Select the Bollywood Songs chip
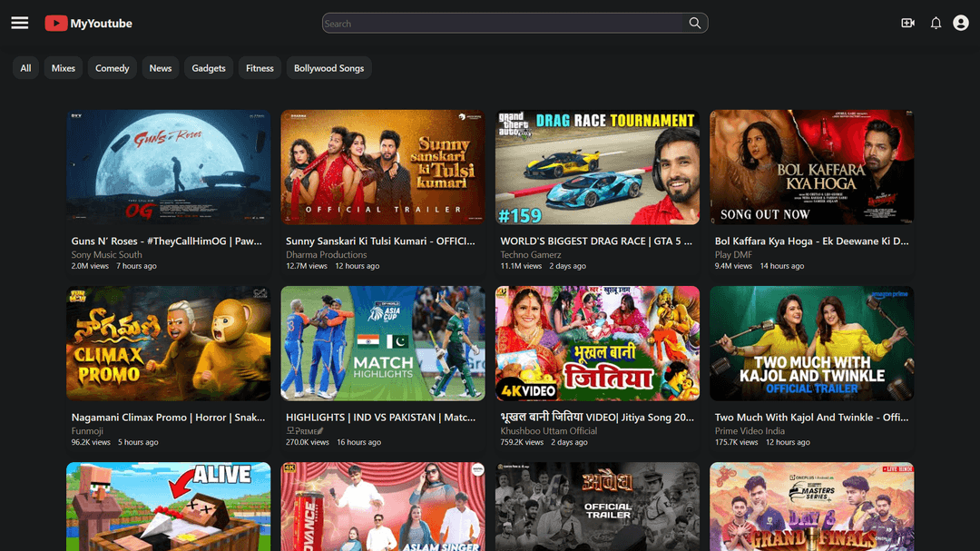 (328, 68)
